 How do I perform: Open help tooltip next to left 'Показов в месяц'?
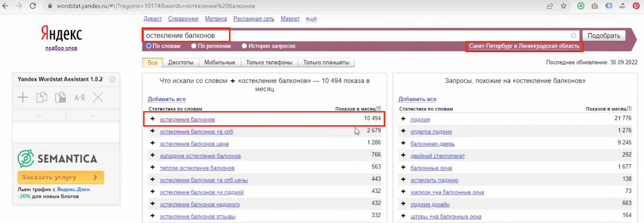(x=378, y=109)
